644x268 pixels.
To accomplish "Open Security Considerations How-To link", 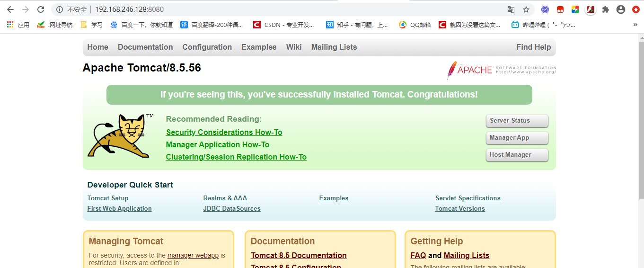I will click(224, 132).
